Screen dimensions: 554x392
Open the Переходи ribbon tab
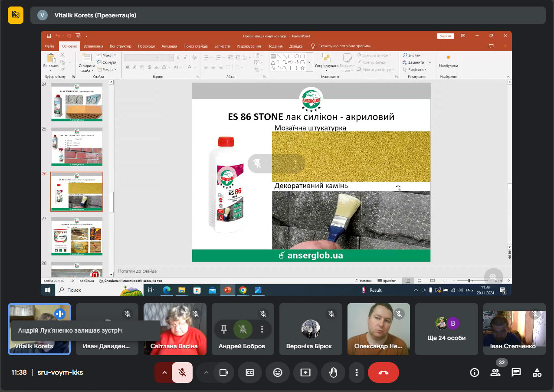pos(146,46)
